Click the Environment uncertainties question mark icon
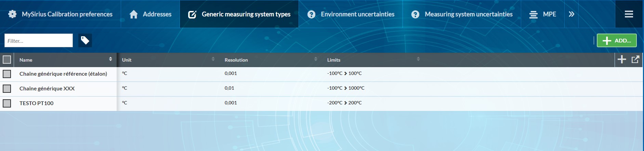 (x=311, y=14)
